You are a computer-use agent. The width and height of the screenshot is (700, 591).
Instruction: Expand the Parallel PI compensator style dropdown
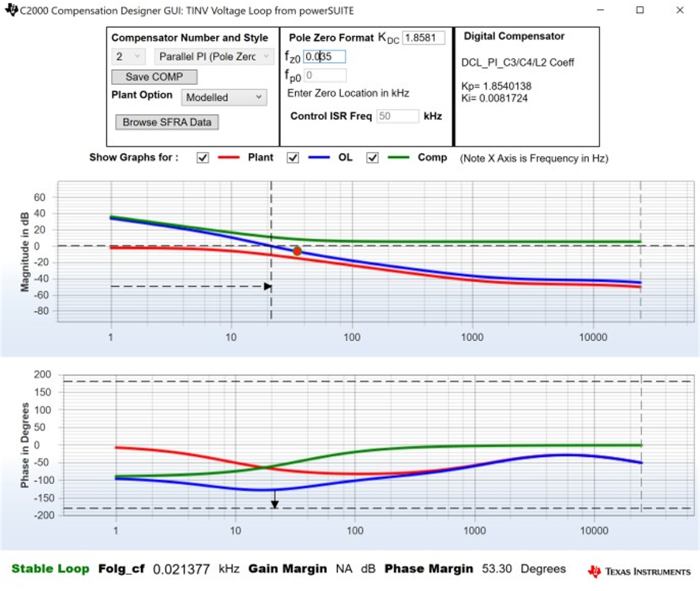214,57
